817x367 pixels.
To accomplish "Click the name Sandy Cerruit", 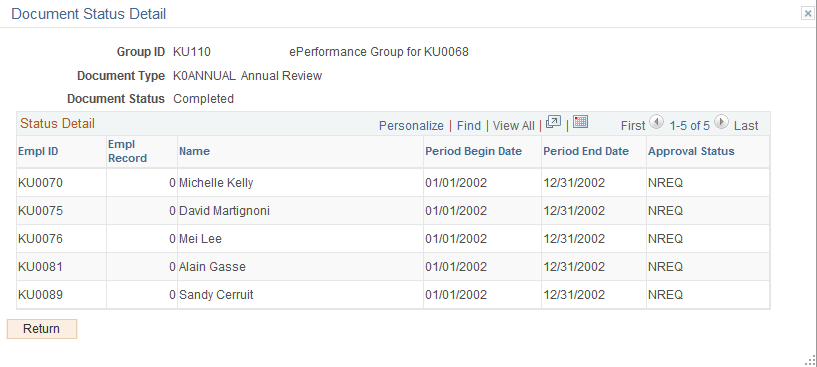I will point(216,296).
